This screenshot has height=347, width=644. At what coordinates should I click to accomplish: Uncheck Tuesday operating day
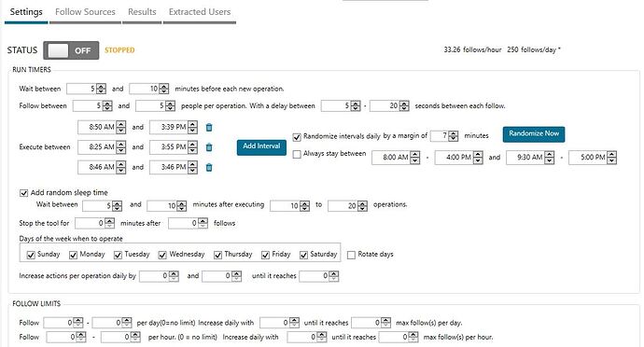click(118, 255)
